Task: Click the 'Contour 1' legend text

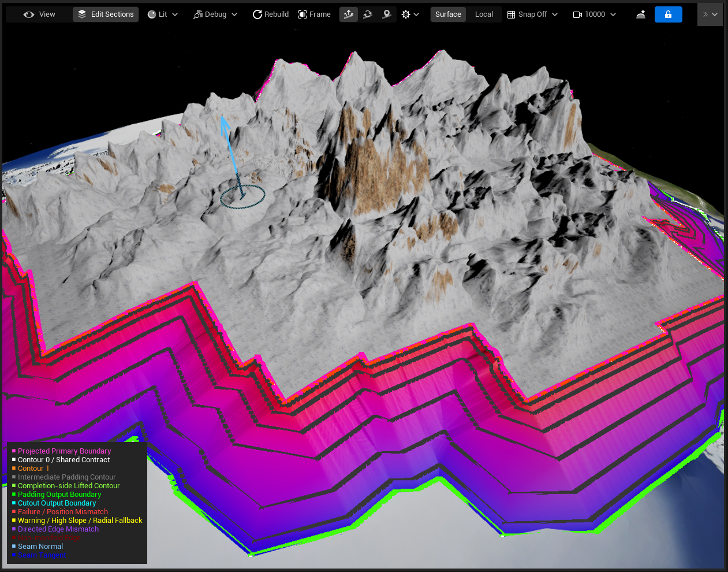Action: click(33, 469)
